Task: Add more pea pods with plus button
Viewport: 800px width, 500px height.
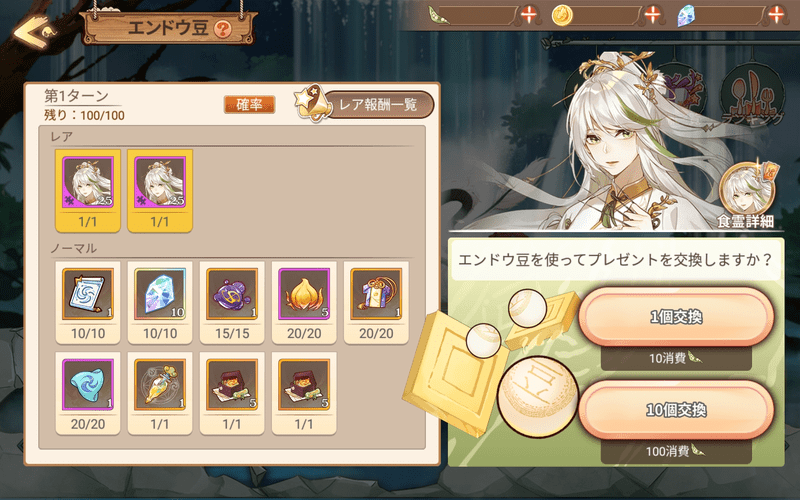Action: [529, 15]
